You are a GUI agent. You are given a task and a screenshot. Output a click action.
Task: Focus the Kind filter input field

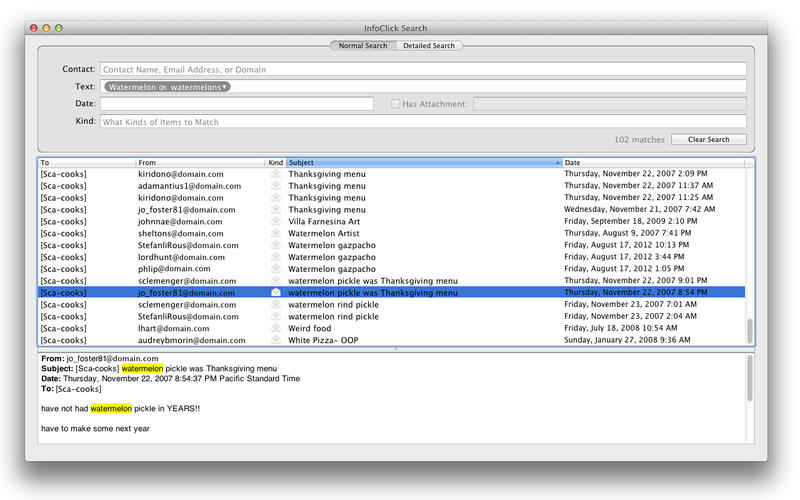422,122
